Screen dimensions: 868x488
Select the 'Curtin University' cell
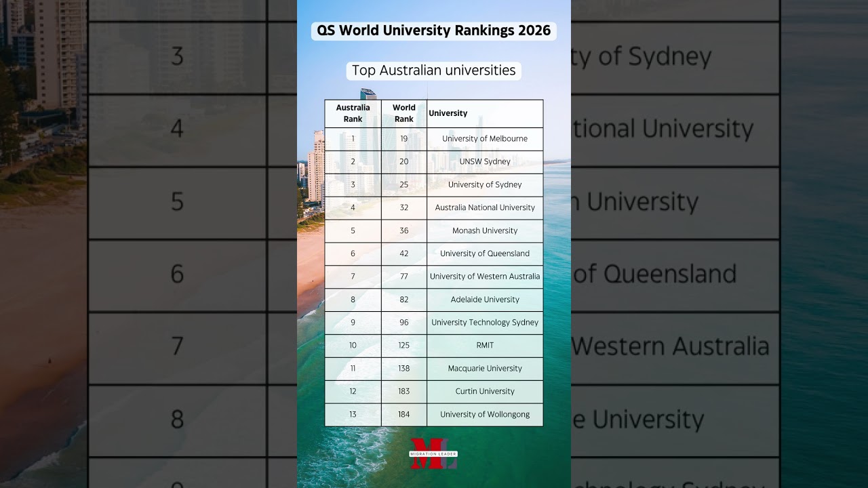[x=485, y=392]
